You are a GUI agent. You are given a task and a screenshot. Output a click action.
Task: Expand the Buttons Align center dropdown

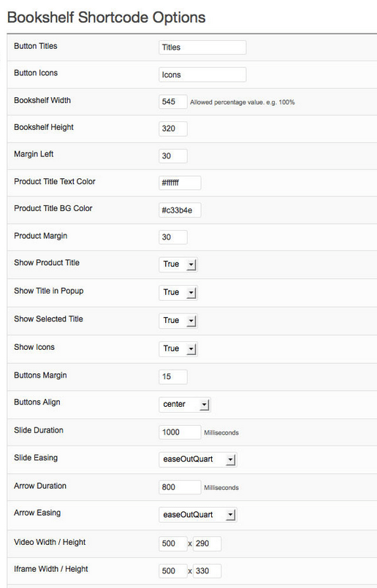[x=185, y=404]
